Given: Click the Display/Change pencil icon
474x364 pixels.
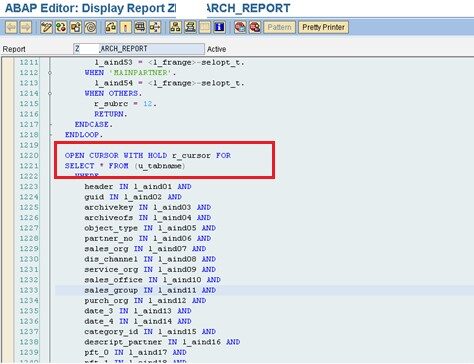Looking at the screenshot, I should click(46, 27).
